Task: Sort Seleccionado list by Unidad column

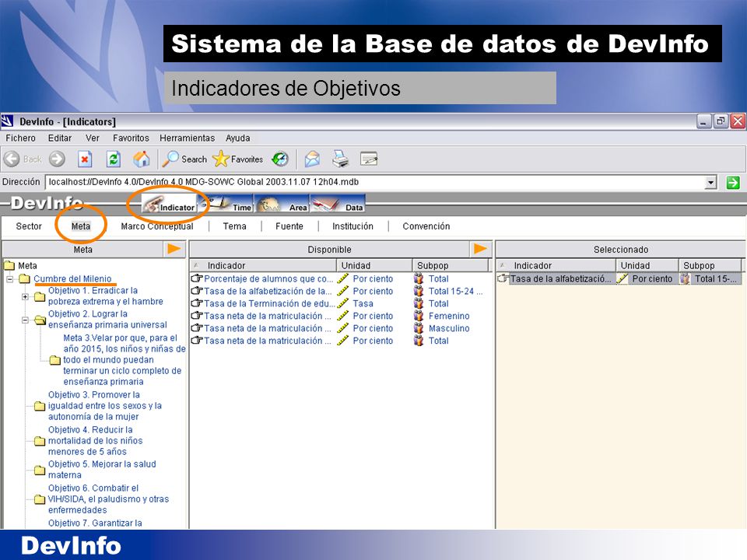Action: 647,266
